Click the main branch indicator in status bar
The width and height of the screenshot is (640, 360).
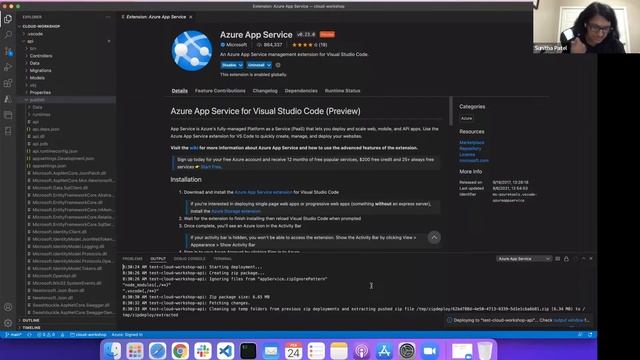pyautogui.click(x=13, y=335)
